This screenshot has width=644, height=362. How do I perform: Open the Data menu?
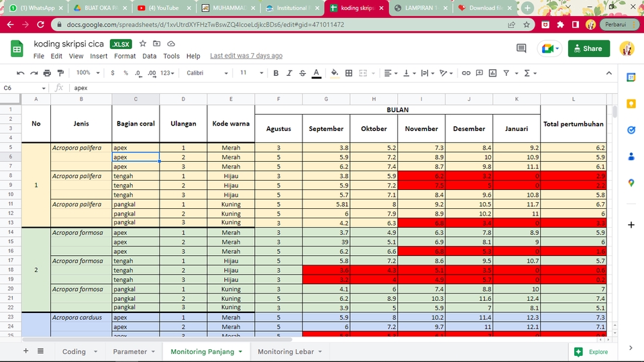[x=150, y=56]
